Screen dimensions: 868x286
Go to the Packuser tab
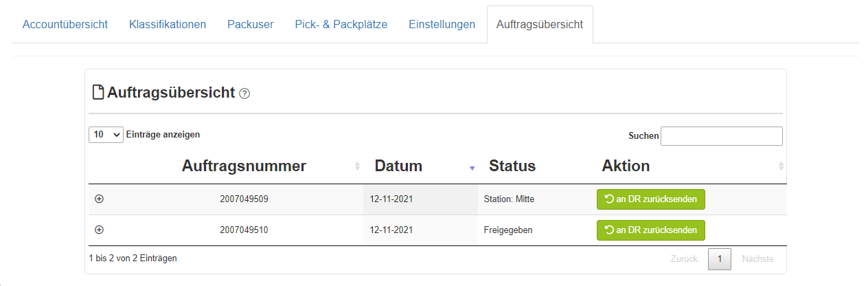(x=251, y=24)
